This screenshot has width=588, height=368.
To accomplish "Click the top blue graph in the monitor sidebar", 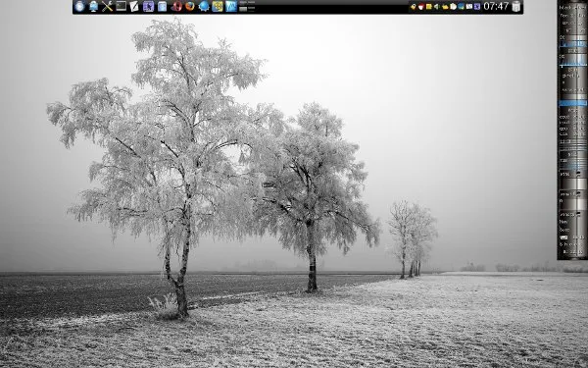I will point(573,43).
